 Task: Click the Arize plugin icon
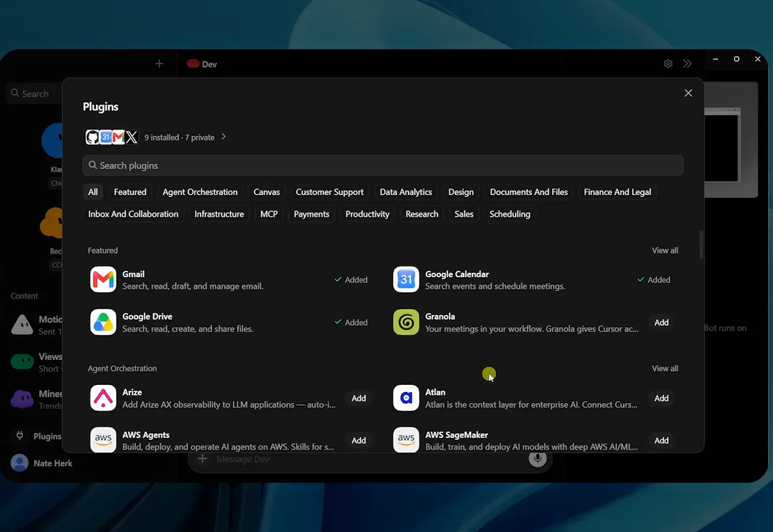(103, 398)
